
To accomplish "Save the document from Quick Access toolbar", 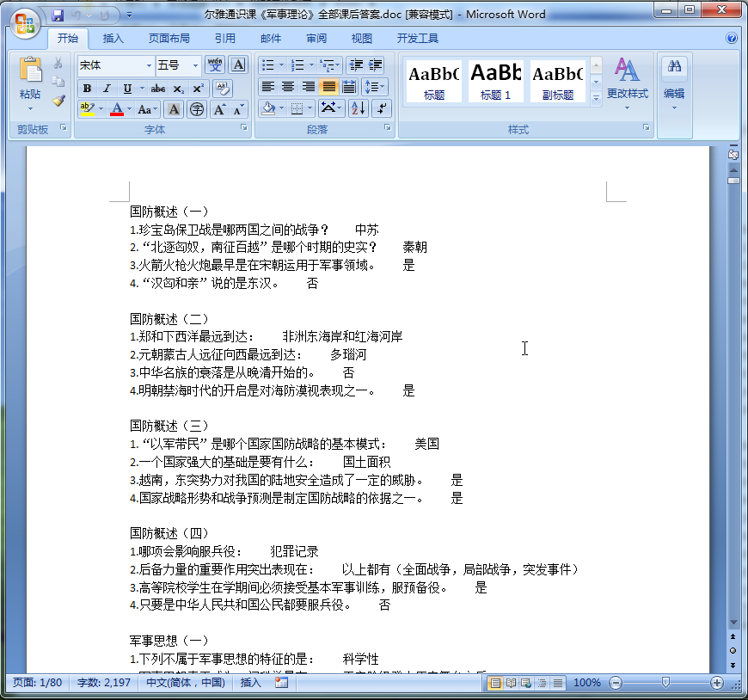I will [x=58, y=15].
